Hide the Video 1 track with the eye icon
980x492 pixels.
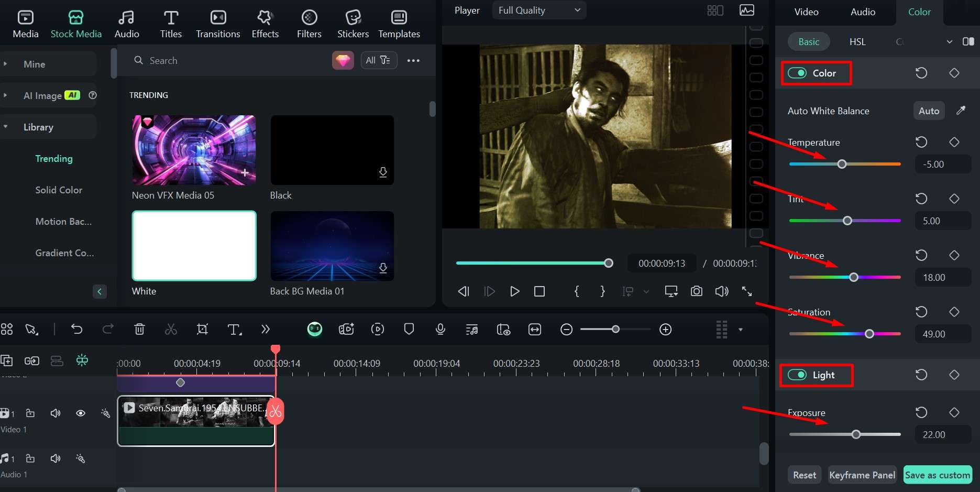click(81, 413)
